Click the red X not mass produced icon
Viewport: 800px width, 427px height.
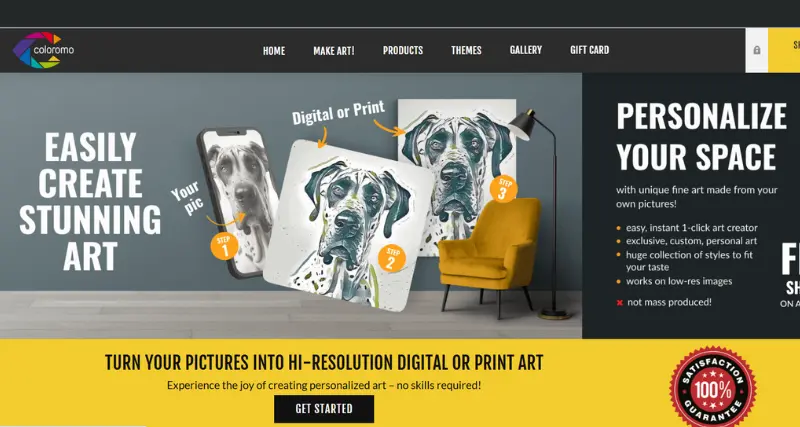620,303
